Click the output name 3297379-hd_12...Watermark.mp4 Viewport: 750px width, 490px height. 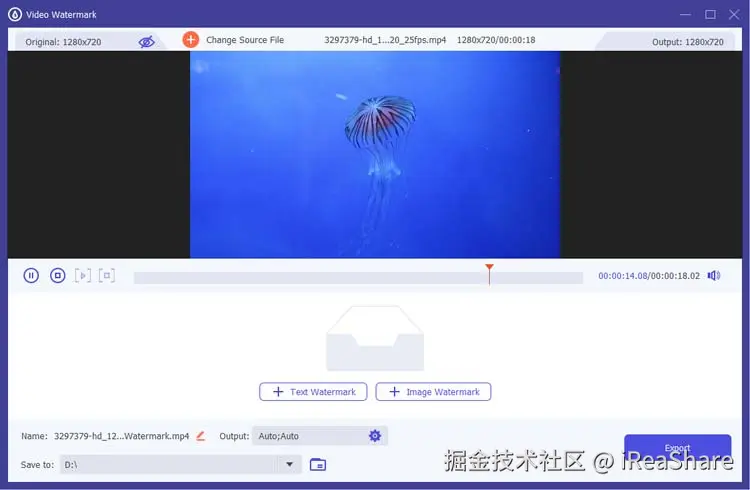[x=121, y=436]
